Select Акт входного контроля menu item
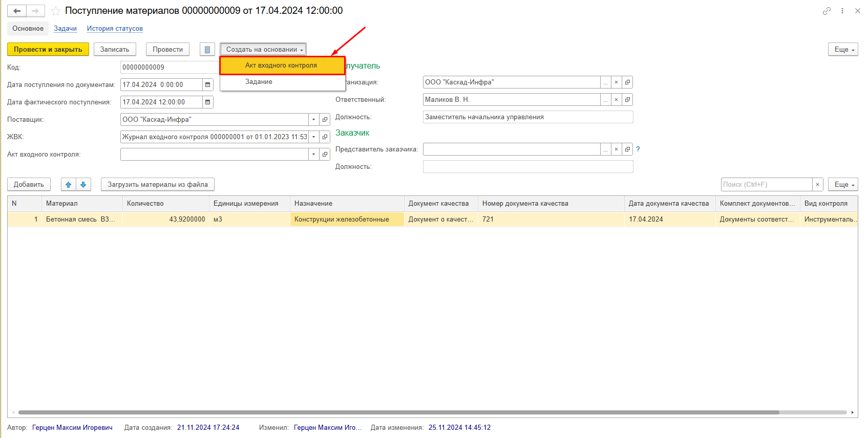 click(281, 65)
